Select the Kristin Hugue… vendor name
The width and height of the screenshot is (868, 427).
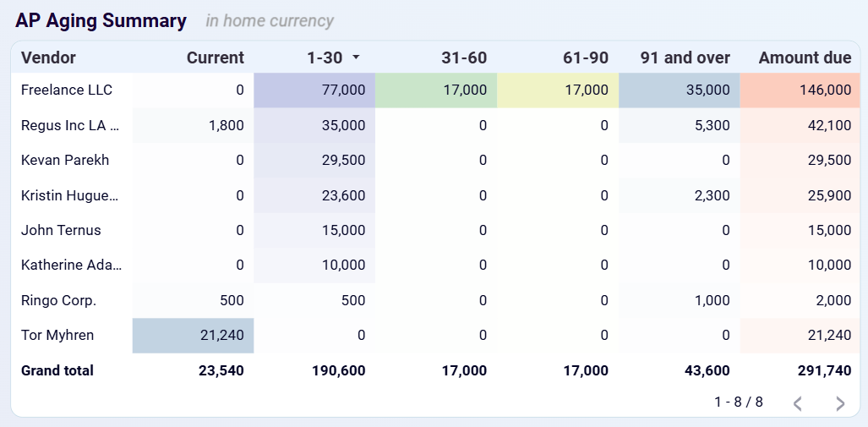pyautogui.click(x=70, y=195)
